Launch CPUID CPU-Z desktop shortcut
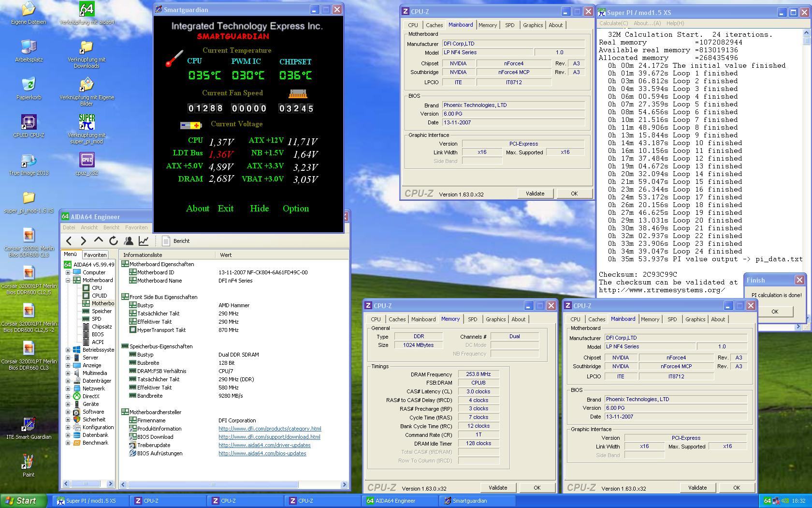This screenshot has height=508, width=812. tap(29, 127)
